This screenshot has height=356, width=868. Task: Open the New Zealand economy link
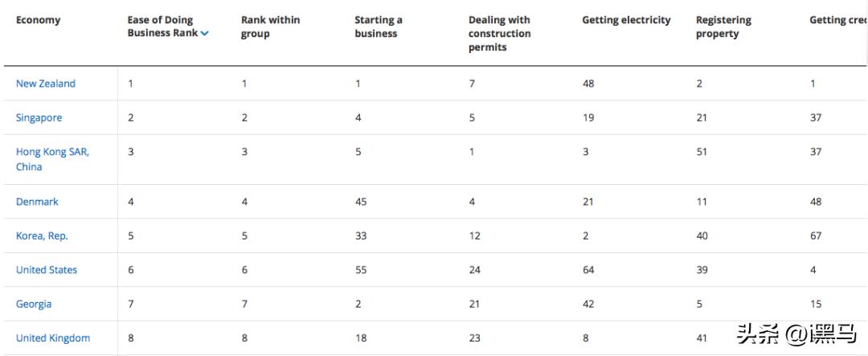(x=45, y=84)
